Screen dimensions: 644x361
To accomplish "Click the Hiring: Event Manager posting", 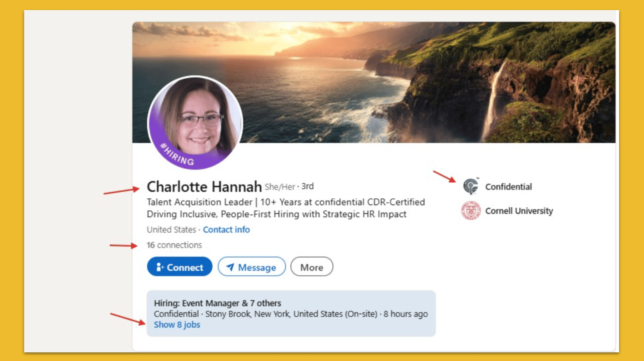I will (x=217, y=303).
